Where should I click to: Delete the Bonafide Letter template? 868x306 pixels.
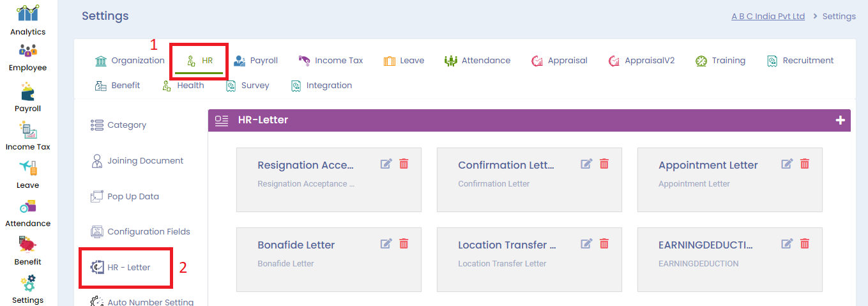(x=404, y=243)
